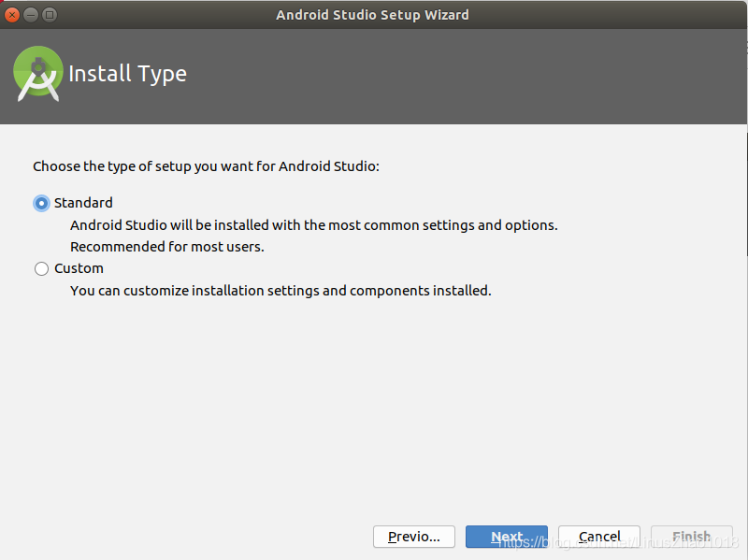
Task: Minimize the Setup Wizard window
Action: coord(31,15)
